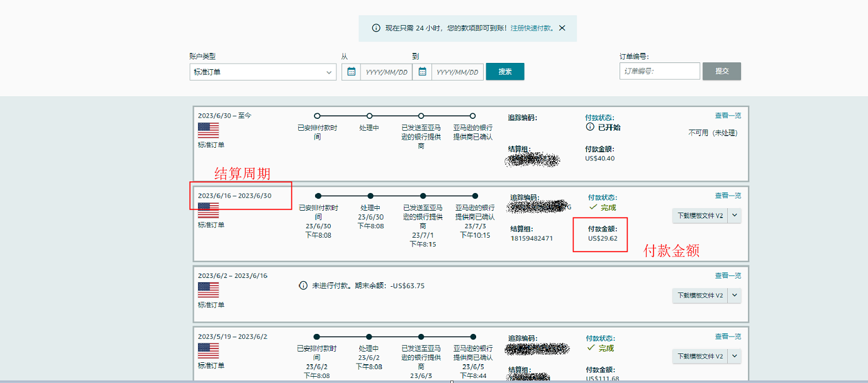Focus the 从 start date input field
The height and width of the screenshot is (383, 868).
(386, 72)
